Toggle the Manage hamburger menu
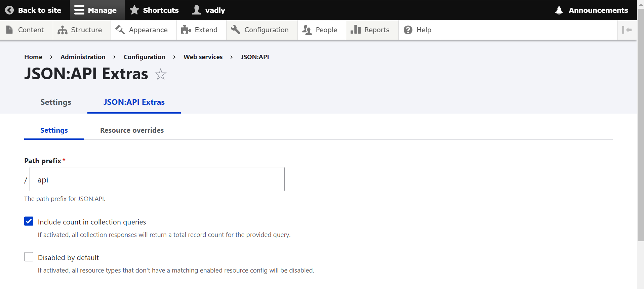The height and width of the screenshot is (289, 644). [x=79, y=10]
